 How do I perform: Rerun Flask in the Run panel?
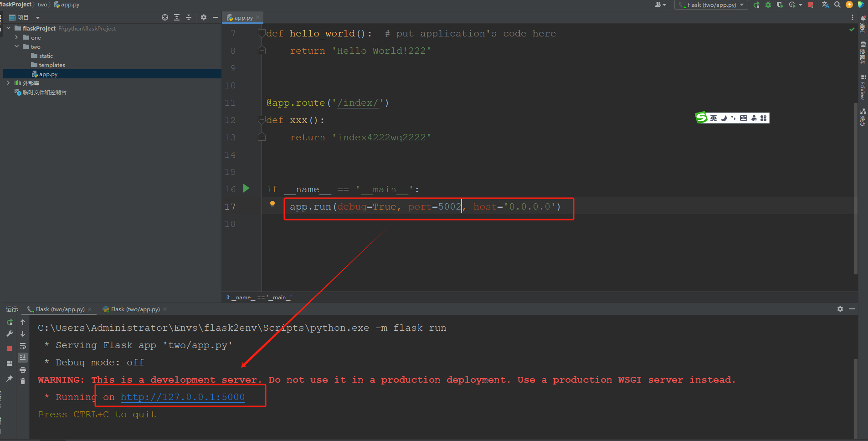tap(10, 322)
